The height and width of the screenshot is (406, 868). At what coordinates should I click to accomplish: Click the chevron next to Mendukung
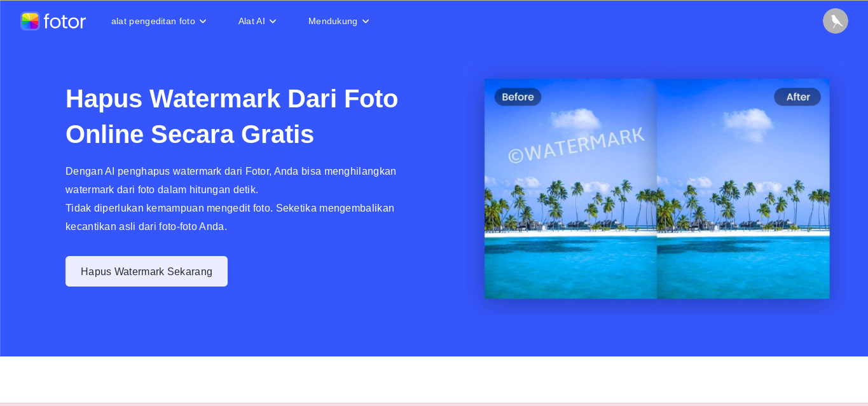366,21
